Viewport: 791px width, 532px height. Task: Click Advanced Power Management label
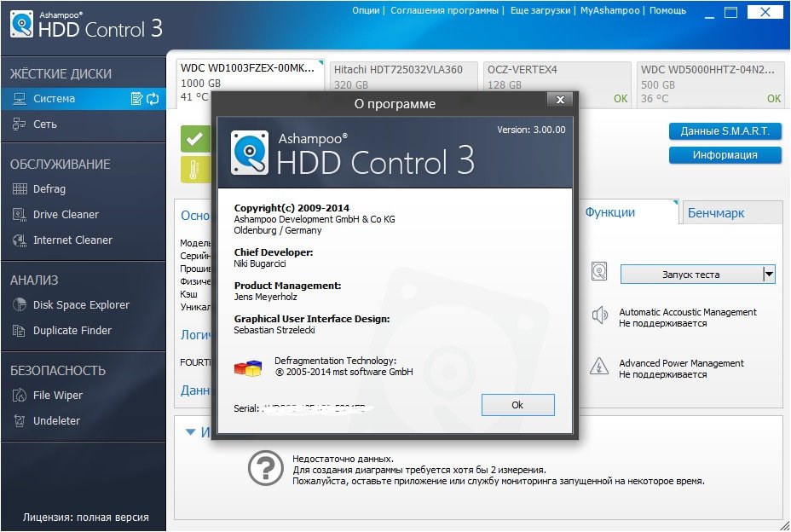681,363
